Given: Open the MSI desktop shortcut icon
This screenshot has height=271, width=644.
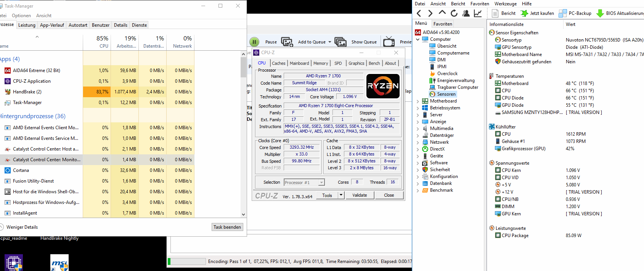Looking at the screenshot, I should tap(59, 263).
